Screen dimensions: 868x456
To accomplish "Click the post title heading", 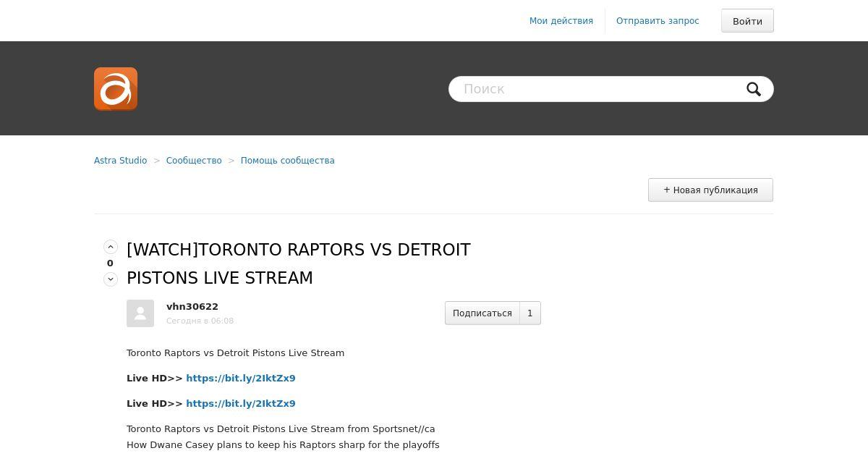I will (299, 263).
